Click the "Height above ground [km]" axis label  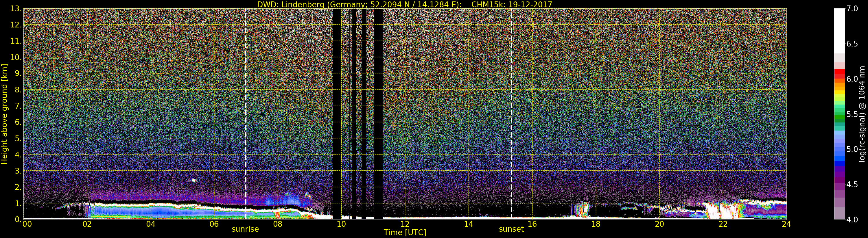[4, 114]
